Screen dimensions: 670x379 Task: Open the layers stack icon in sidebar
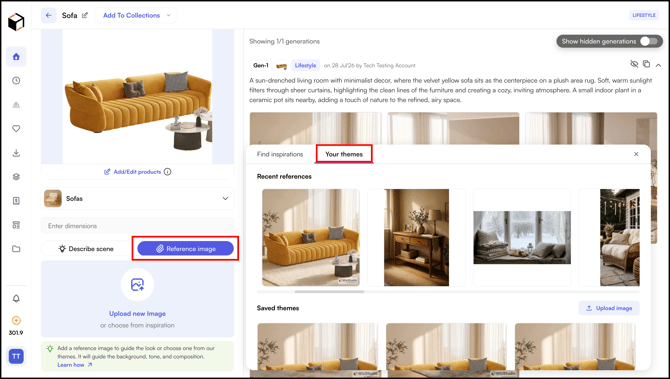click(16, 176)
